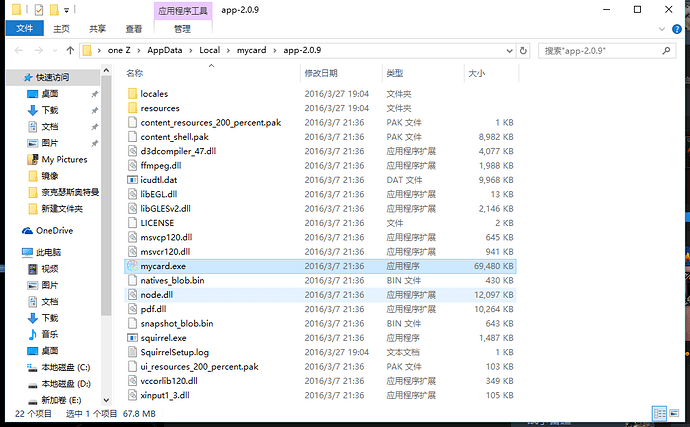
Task: Open the mycard.exe application file
Action: point(161,267)
